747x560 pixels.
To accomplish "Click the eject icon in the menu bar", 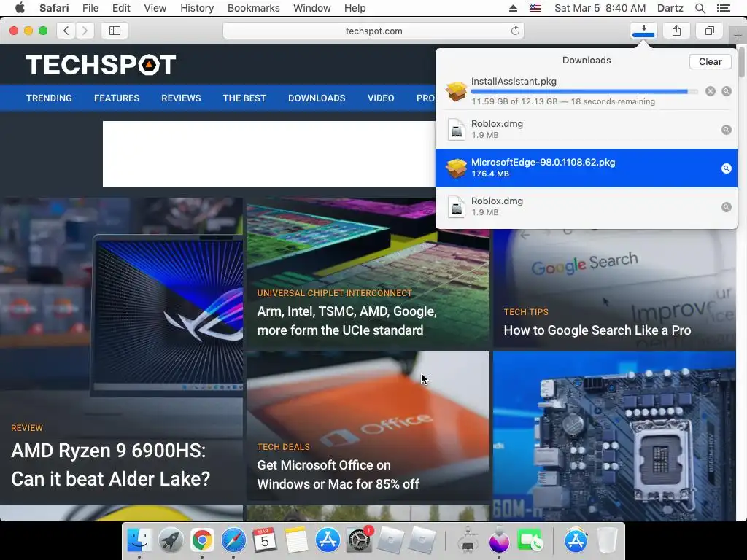I will coord(513,8).
